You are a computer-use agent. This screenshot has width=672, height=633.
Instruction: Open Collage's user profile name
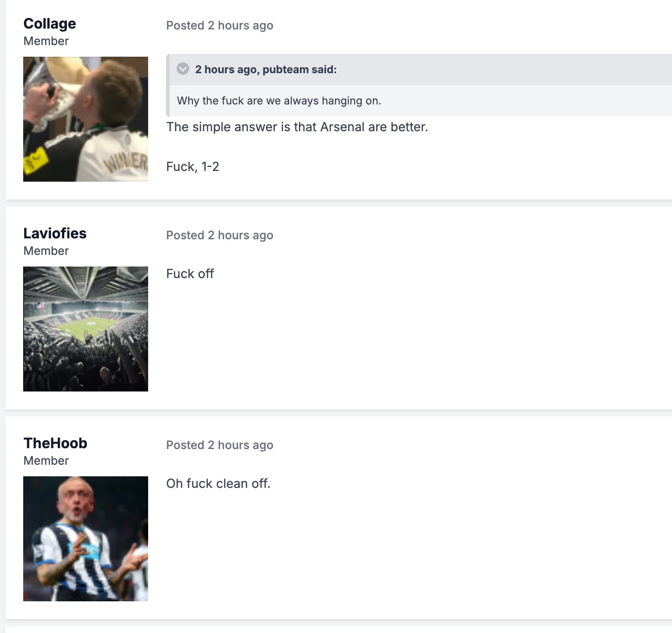[50, 24]
